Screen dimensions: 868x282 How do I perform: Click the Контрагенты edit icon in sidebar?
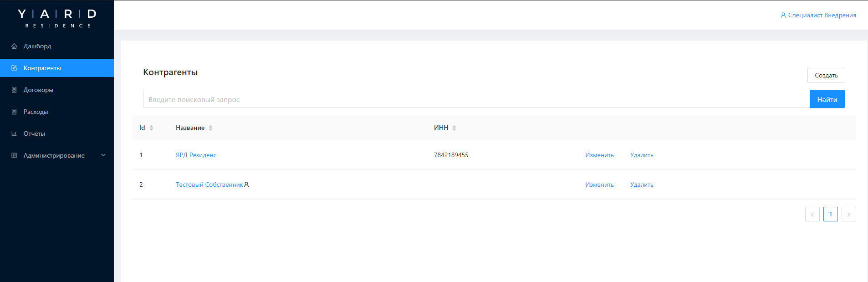(14, 68)
